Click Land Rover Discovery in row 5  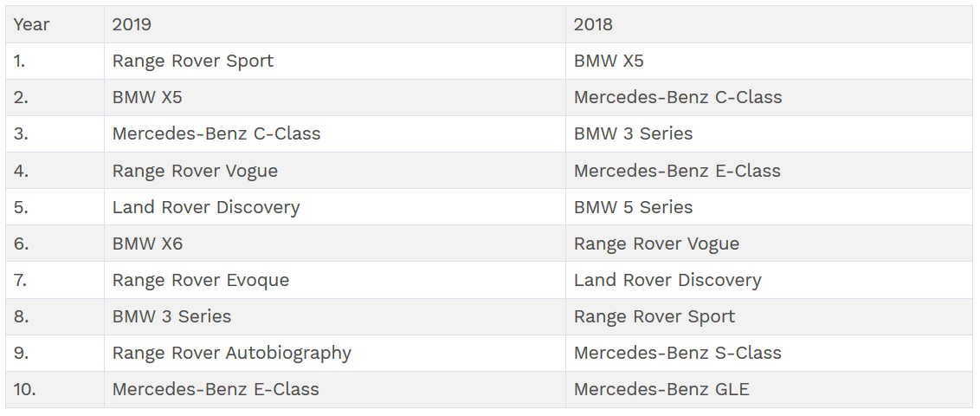[206, 207]
